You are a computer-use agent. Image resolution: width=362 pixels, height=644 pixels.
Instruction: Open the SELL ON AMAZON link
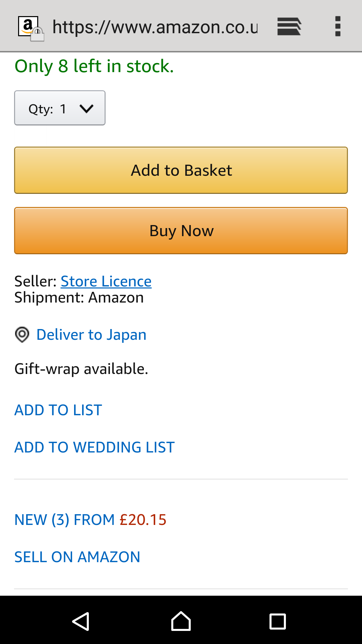pos(77,557)
